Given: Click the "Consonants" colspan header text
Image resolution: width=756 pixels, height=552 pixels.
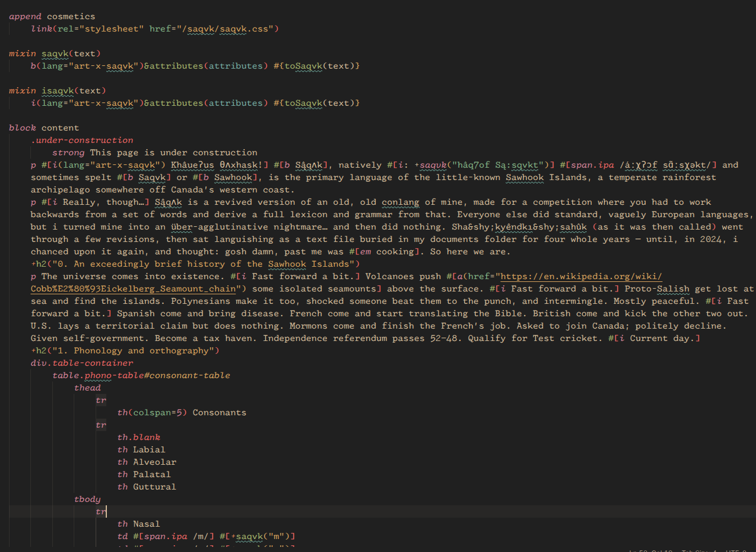Looking at the screenshot, I should click(219, 412).
